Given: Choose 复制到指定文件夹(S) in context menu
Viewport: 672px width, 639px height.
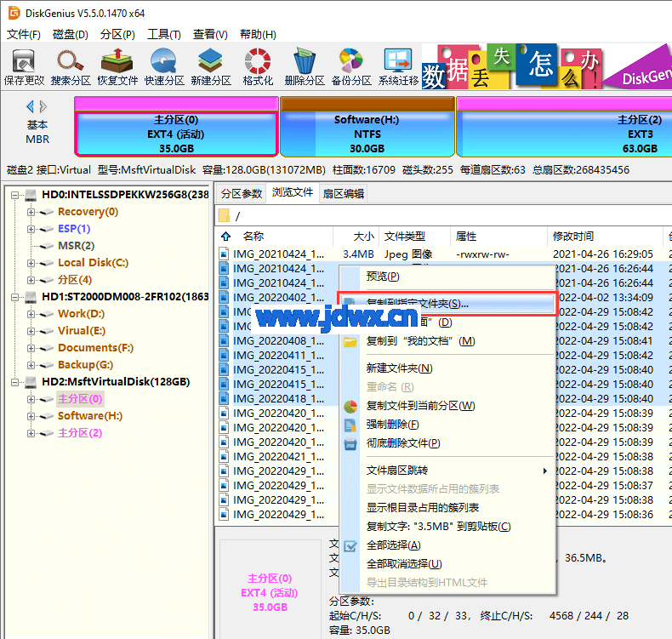Looking at the screenshot, I should pos(447,304).
